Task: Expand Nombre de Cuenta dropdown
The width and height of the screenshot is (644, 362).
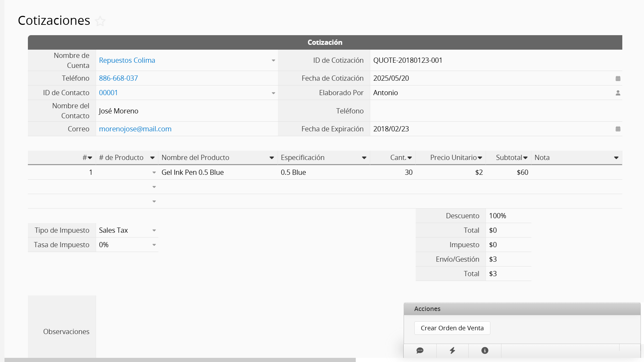Action: [x=273, y=61]
